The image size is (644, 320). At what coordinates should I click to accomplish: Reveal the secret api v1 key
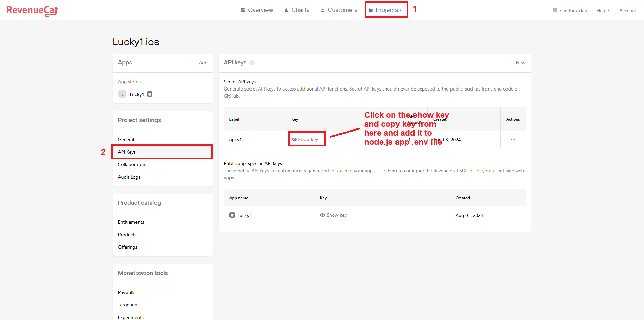[305, 139]
